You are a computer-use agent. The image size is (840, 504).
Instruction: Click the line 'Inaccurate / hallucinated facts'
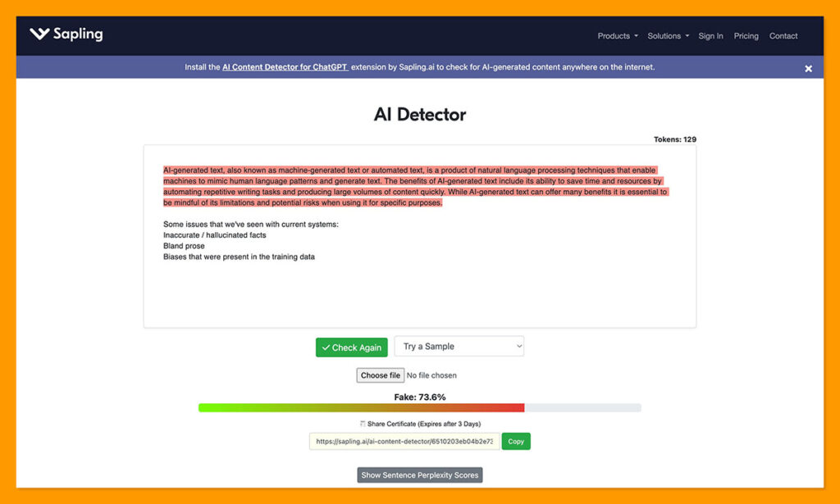[214, 235]
